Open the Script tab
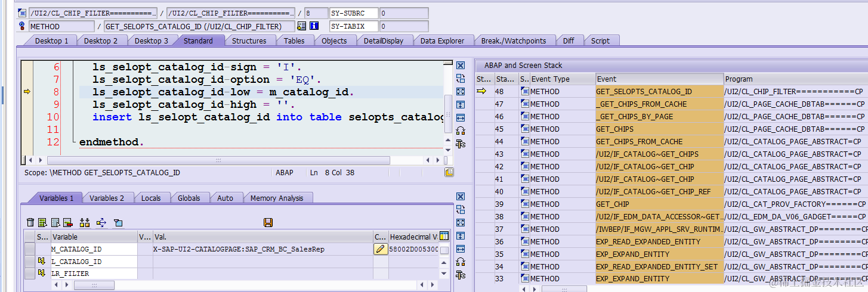The image size is (868, 292). [x=600, y=41]
